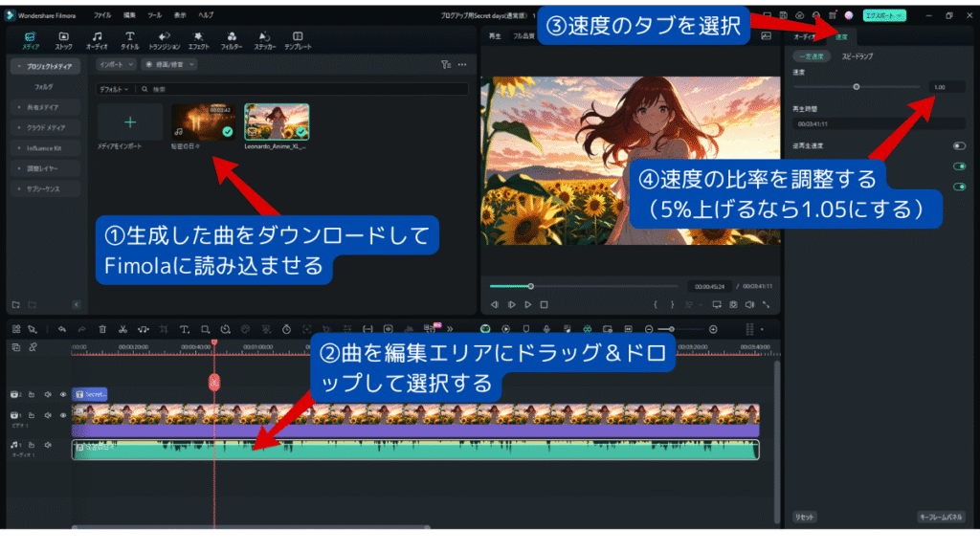Click the save project floppy icon in title bar
Screen dimensions: 980x551
783,15
